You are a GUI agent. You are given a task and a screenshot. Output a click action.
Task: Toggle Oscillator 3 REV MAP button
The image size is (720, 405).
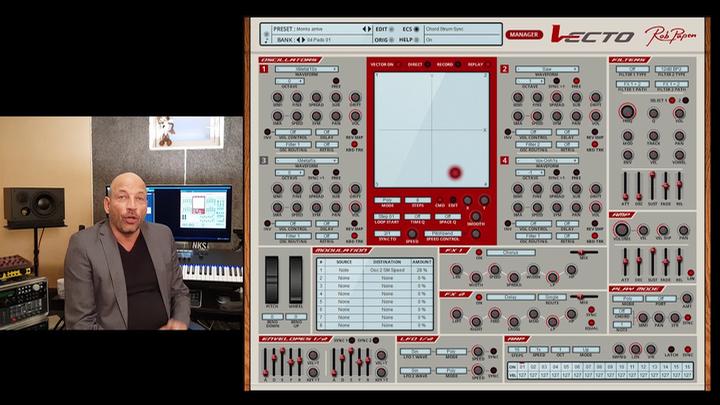pos(354,223)
